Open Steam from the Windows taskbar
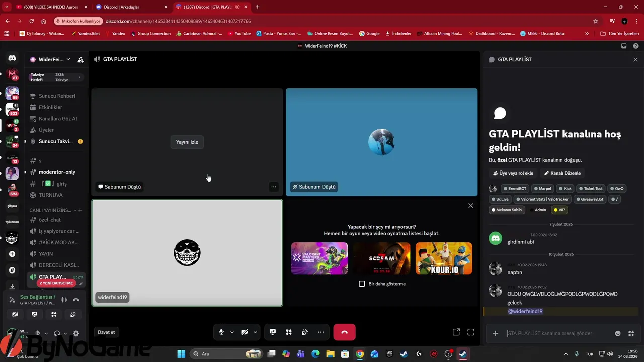This screenshot has height=362, width=644. tap(404, 354)
